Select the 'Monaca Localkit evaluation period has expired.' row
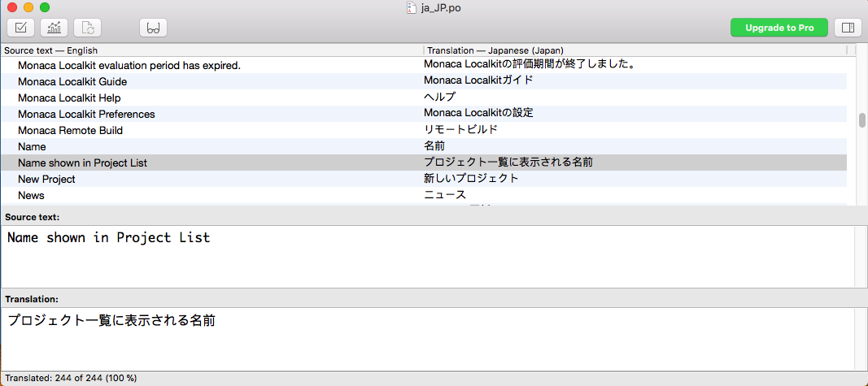The width and height of the screenshot is (868, 386). coord(424,65)
